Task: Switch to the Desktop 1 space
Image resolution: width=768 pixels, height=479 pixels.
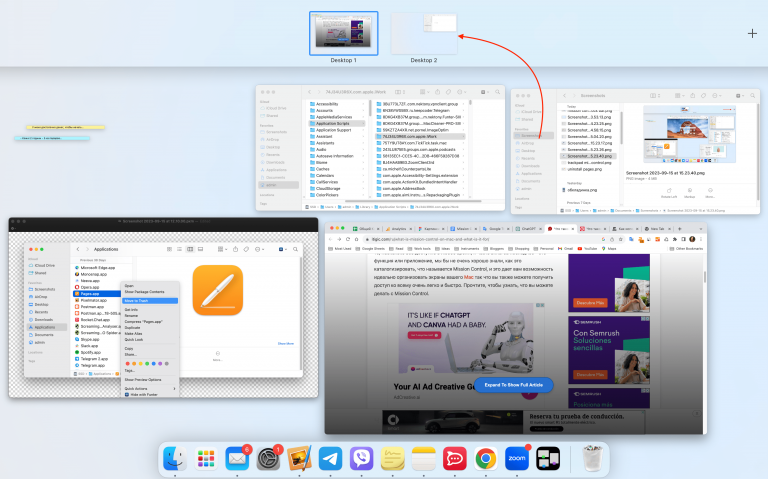Action: point(343,33)
